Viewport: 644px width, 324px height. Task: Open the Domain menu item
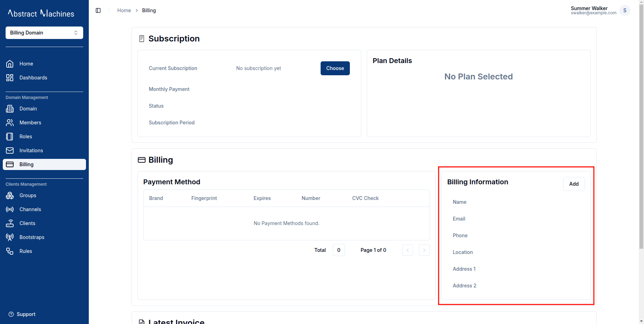point(44,109)
